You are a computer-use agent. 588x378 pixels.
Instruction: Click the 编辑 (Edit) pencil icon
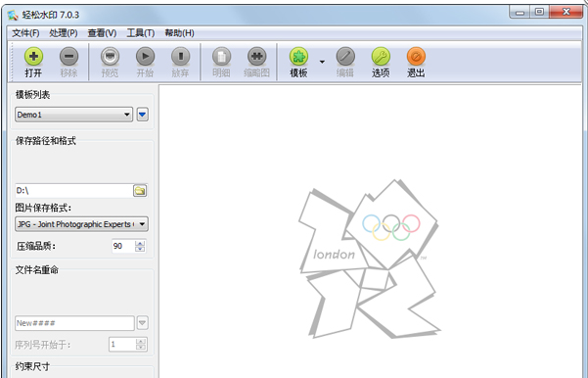pos(345,57)
